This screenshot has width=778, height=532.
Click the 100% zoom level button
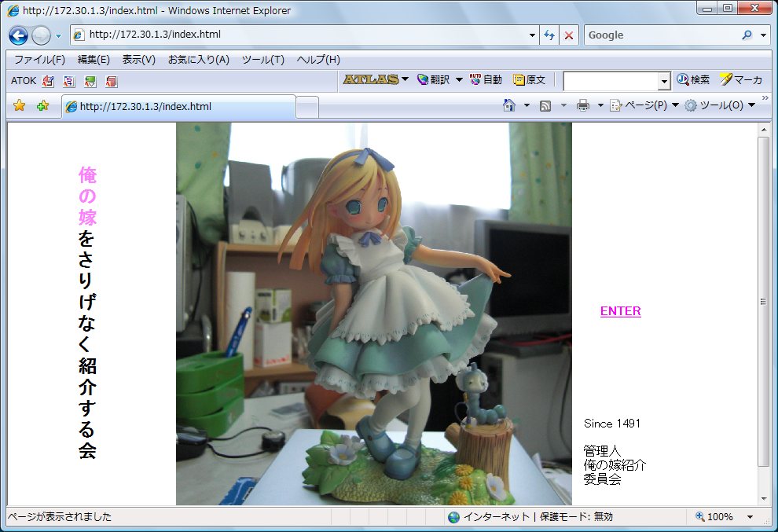(715, 516)
